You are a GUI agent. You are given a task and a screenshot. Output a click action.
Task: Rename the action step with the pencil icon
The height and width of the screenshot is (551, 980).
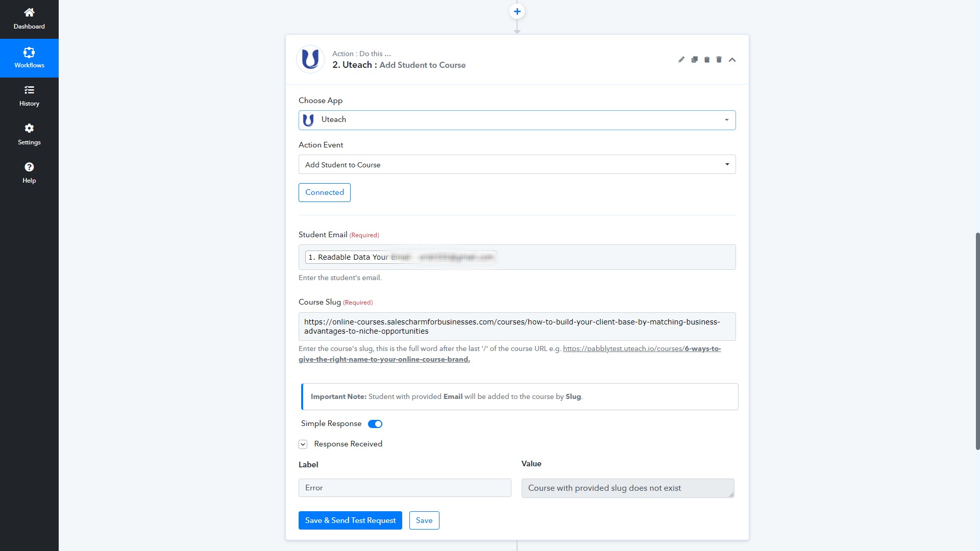point(681,60)
